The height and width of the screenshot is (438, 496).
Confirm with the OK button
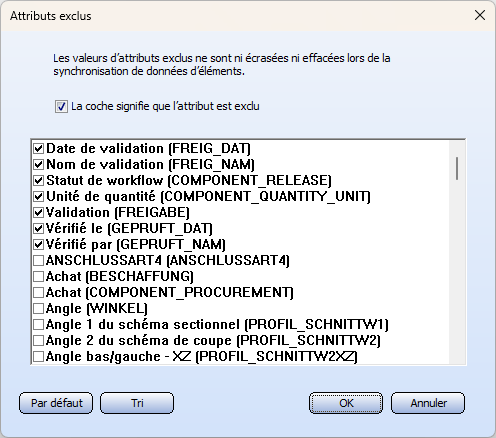(346, 403)
